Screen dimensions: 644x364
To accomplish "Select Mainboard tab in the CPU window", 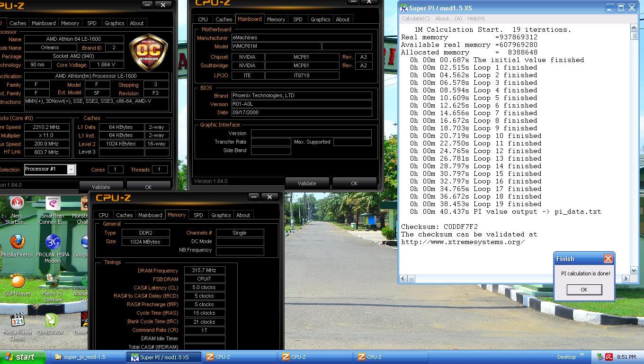I will coord(43,23).
